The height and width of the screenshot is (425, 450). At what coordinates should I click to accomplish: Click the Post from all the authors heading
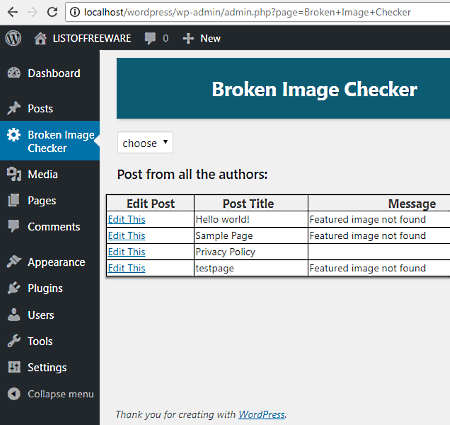(x=192, y=174)
